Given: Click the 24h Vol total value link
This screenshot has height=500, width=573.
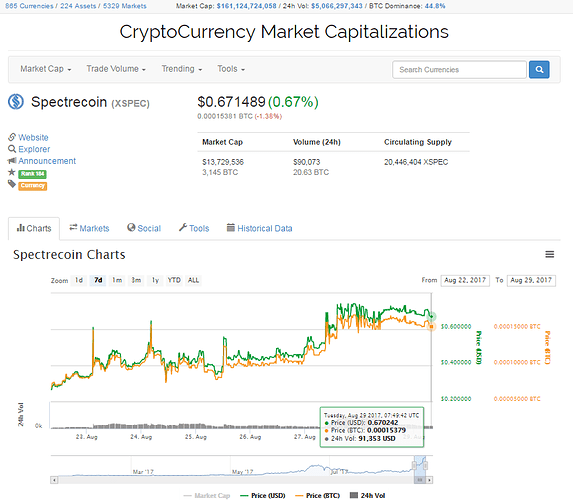Looking at the screenshot, I should 337,6.
